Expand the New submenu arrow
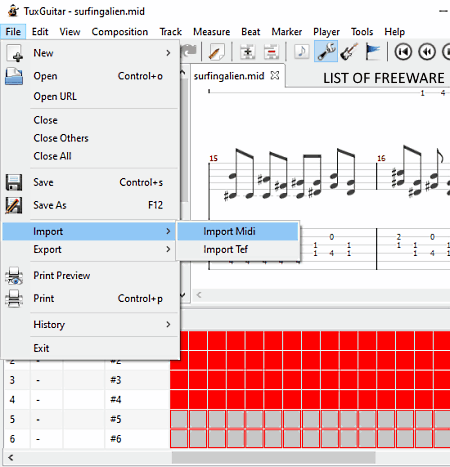450x467 pixels. coord(168,53)
